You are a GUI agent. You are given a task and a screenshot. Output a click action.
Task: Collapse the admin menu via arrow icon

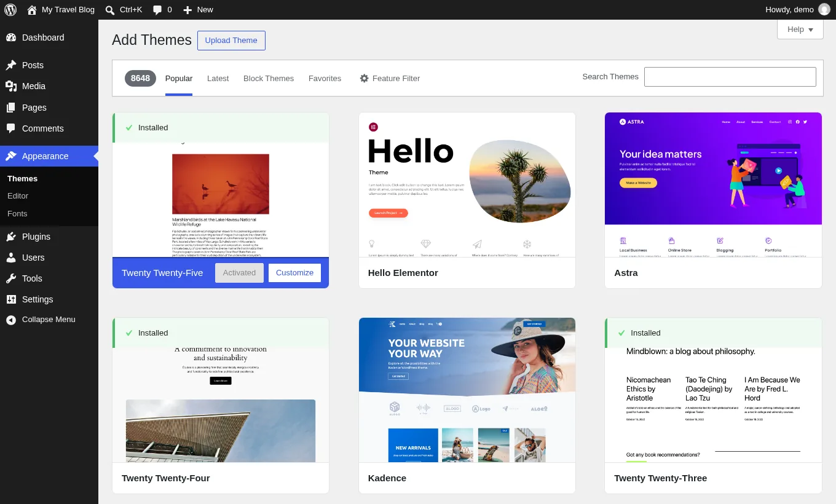click(11, 320)
